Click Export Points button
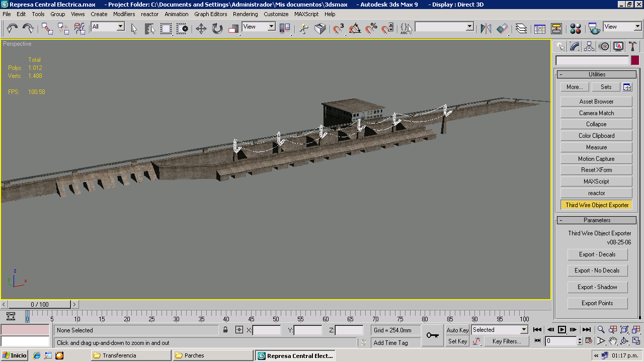Image resolution: width=644 pixels, height=362 pixels. [597, 303]
